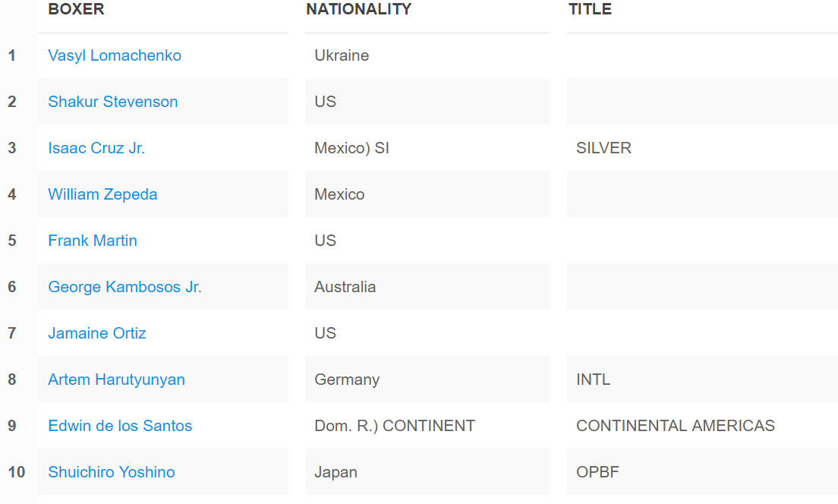
Task: Click the INTL title cell
Action: (593, 380)
